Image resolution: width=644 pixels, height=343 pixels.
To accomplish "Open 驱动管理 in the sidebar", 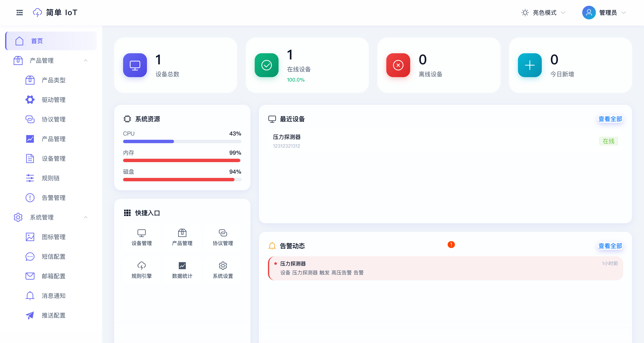I will [51, 99].
